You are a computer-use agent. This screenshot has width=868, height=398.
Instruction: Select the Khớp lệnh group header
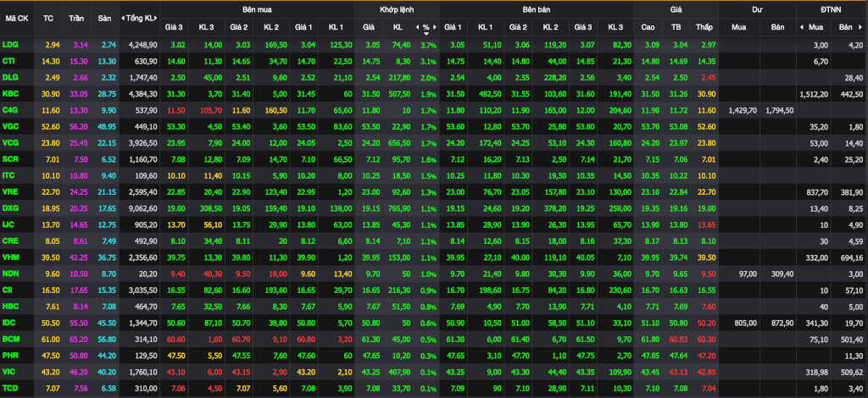tap(397, 9)
